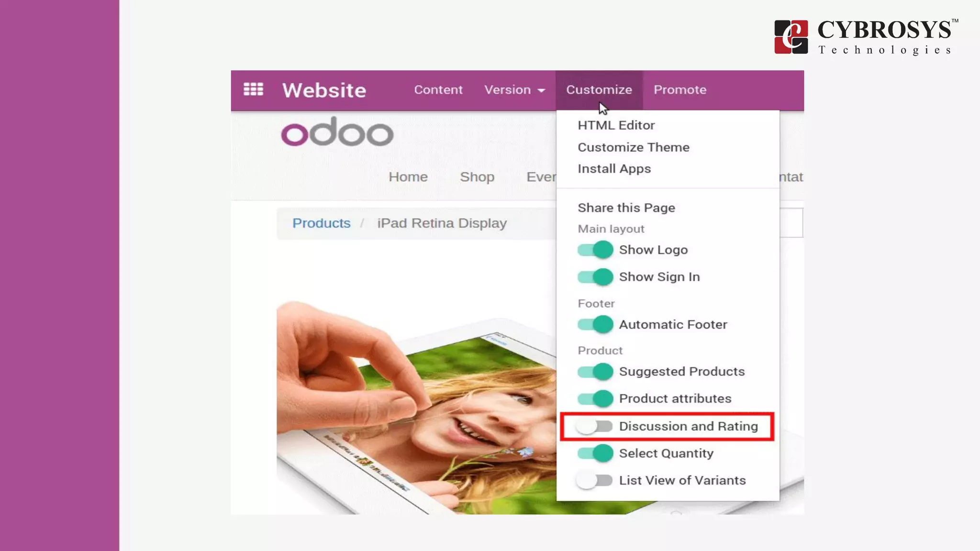Collapse the Customize menu

coord(599,90)
